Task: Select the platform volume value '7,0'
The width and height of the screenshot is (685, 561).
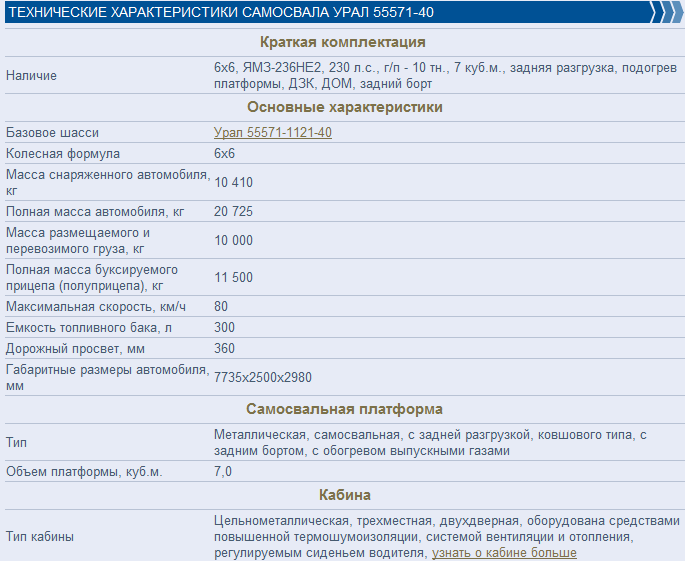Action: tap(223, 472)
